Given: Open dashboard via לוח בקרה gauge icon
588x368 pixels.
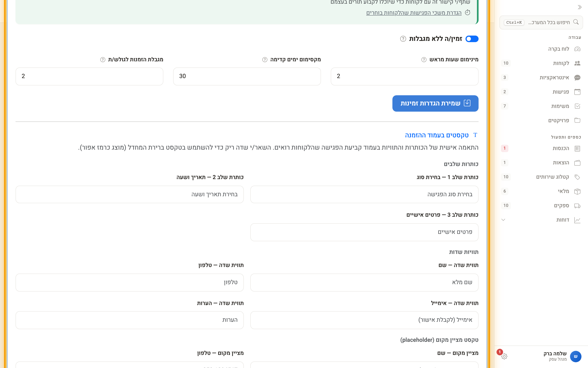Looking at the screenshot, I should (x=577, y=49).
